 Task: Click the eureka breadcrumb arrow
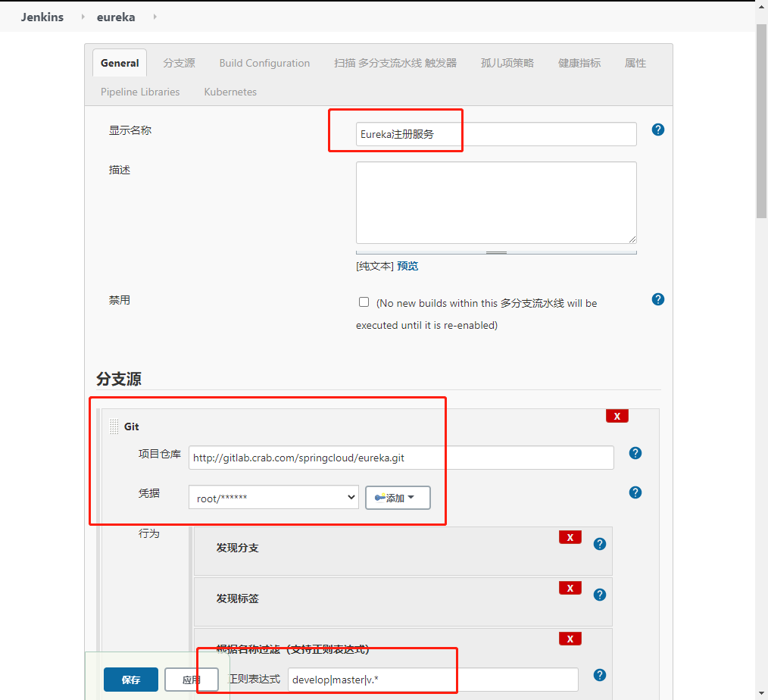[x=155, y=17]
